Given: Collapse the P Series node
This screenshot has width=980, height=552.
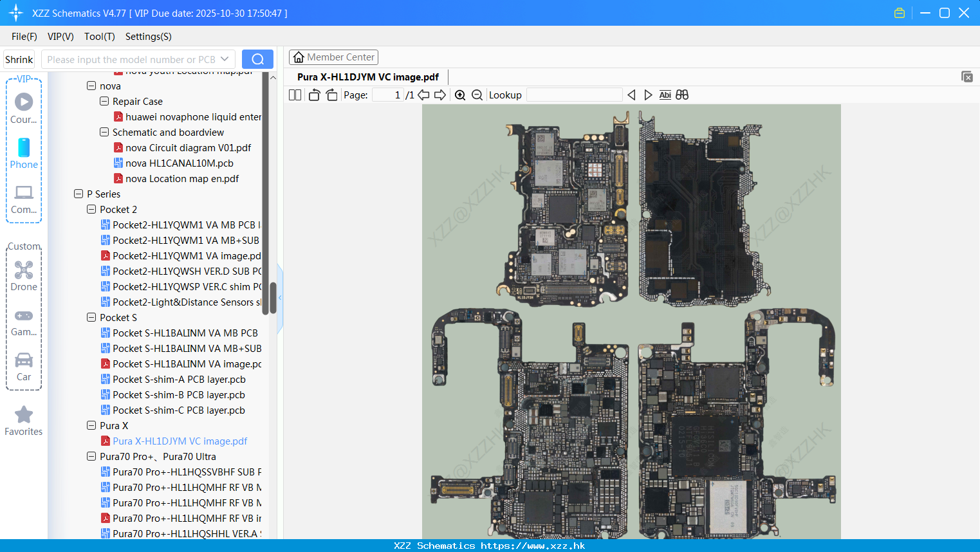Looking at the screenshot, I should (x=79, y=194).
